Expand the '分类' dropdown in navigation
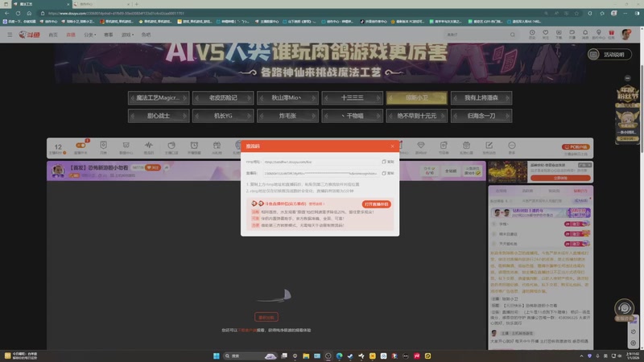 coord(89,35)
